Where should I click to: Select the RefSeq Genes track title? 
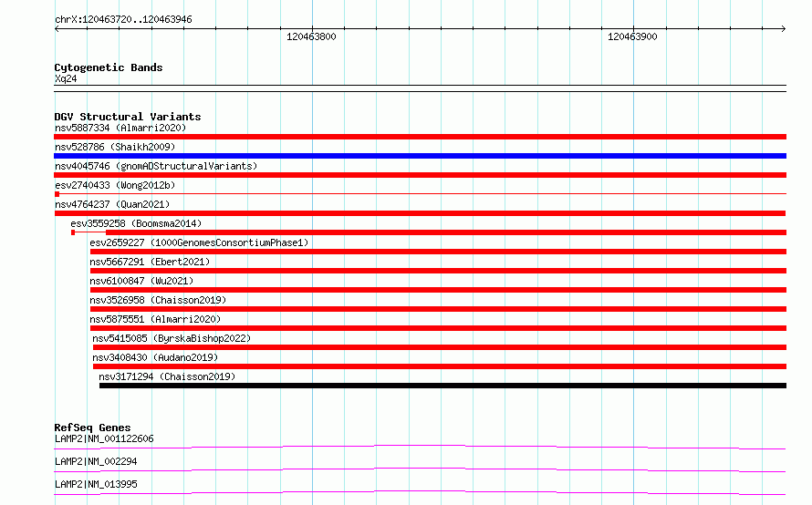tap(92, 428)
